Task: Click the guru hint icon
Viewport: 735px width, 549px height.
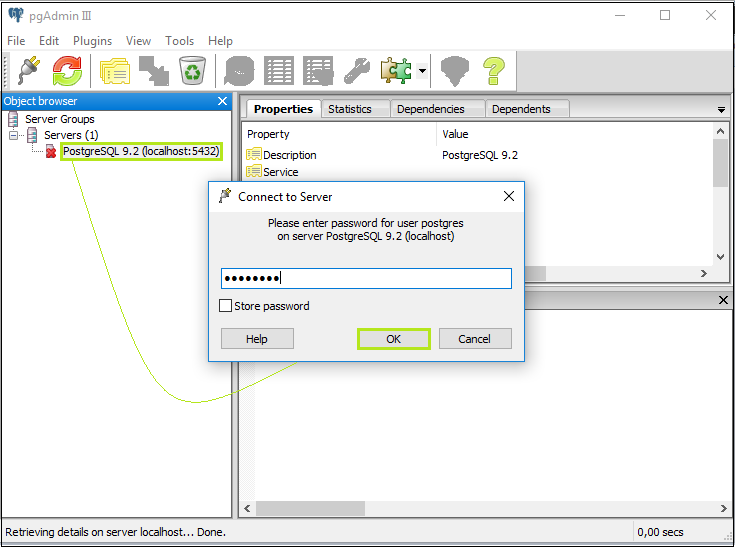Action: (x=455, y=71)
